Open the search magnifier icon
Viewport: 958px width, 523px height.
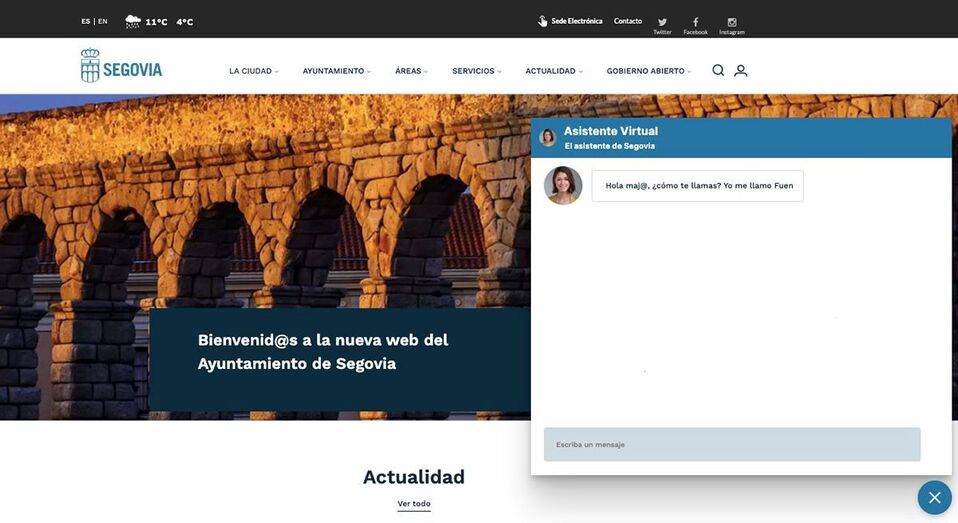coord(718,71)
